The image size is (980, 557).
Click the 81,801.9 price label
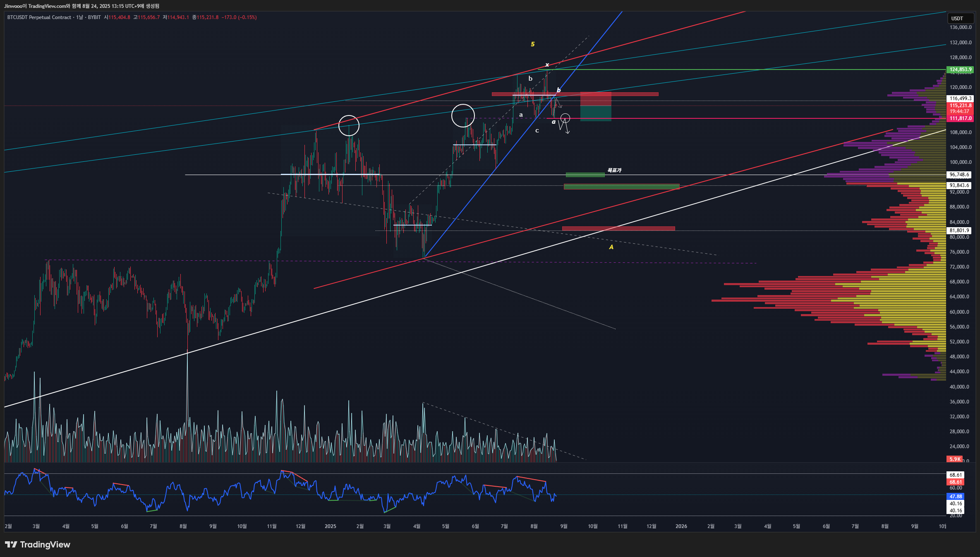(x=959, y=230)
